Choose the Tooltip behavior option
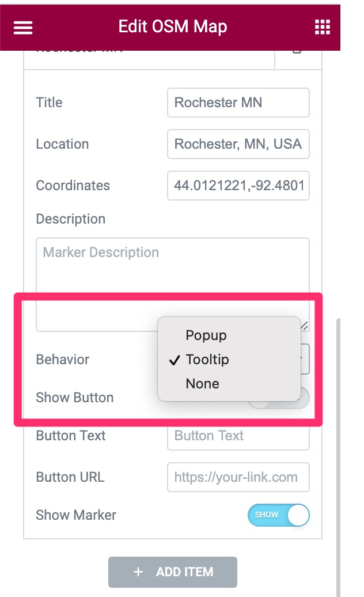The width and height of the screenshot is (364, 597). pos(207,360)
